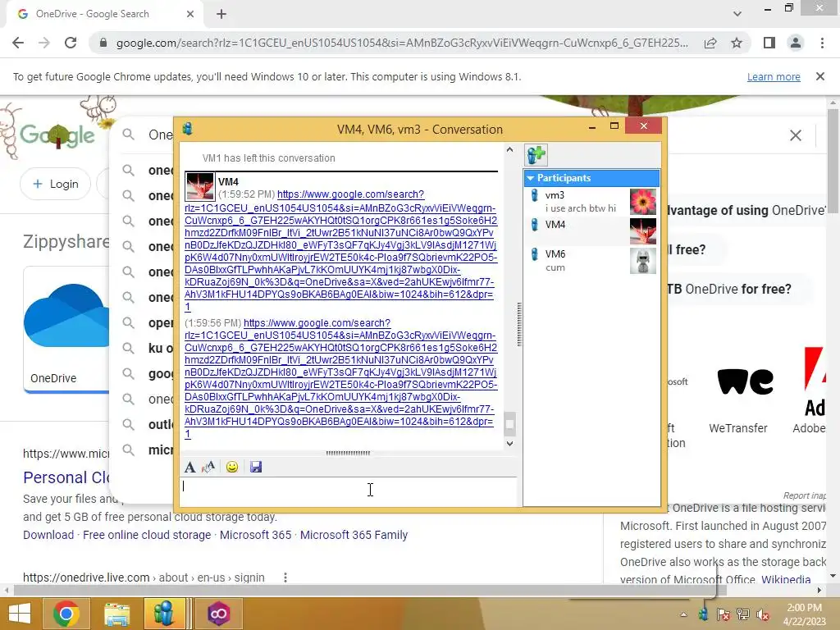Show hidden tray icons arrow
The image size is (840, 630).
point(683,614)
